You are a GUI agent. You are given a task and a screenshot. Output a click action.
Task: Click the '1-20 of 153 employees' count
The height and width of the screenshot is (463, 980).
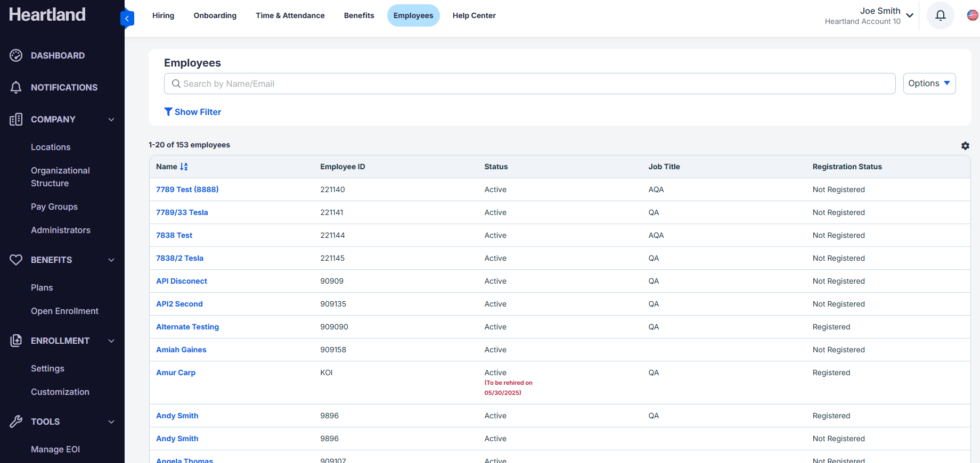point(189,145)
